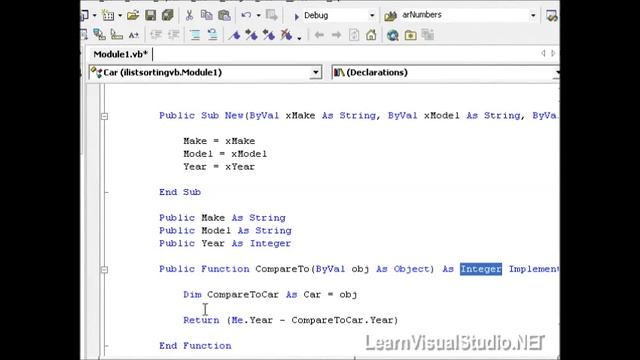Click the Undo arrow icon
The height and width of the screenshot is (360, 640).
(246, 16)
